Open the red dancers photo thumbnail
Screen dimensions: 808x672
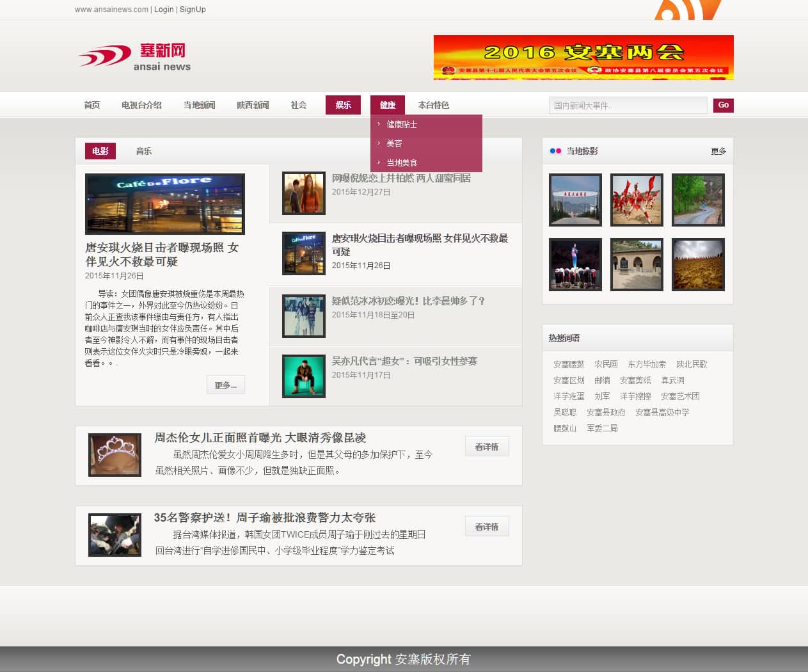(637, 200)
